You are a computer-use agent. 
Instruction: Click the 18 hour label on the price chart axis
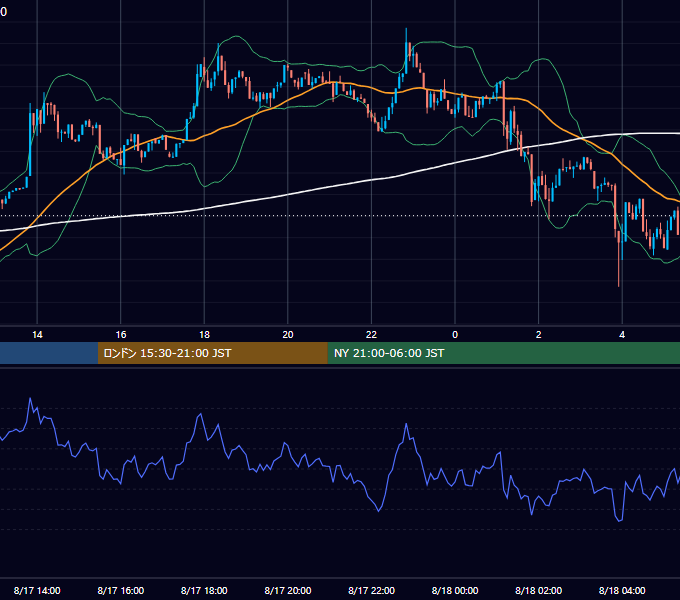click(x=204, y=335)
